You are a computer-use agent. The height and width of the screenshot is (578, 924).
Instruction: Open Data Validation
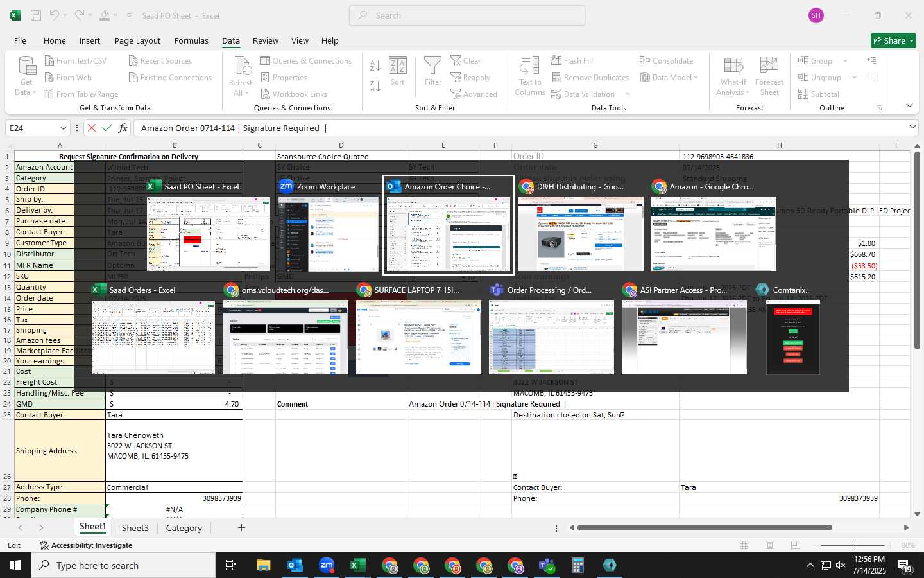tap(583, 94)
